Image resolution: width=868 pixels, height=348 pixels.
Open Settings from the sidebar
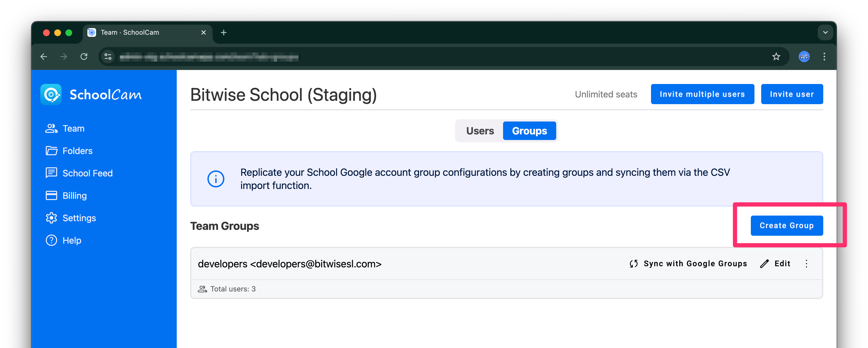click(x=71, y=218)
